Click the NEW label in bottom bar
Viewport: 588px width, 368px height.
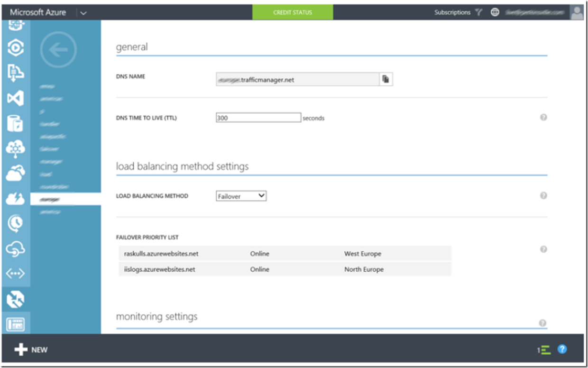39,350
